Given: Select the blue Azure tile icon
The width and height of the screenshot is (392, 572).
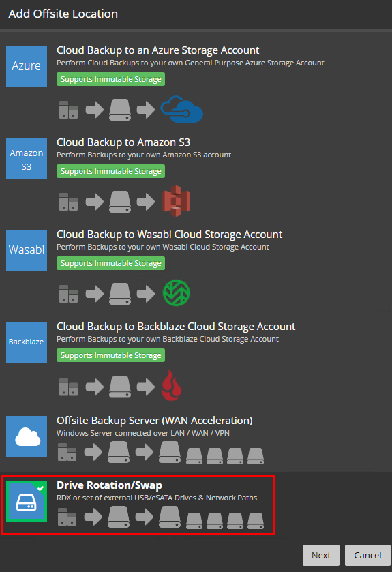Looking at the screenshot, I should pyautogui.click(x=27, y=66).
